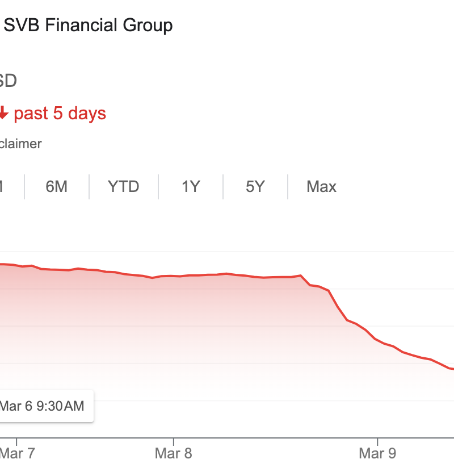Viewport: 454px width, 476px height.
Task: Click the price line above Mar 8 tick
Action: coord(173,276)
